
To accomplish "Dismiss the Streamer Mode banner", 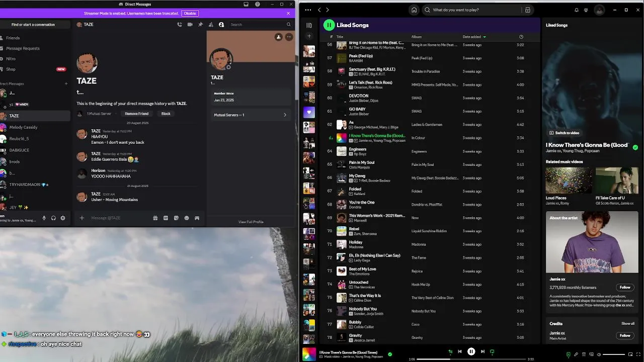I will 288,13.
